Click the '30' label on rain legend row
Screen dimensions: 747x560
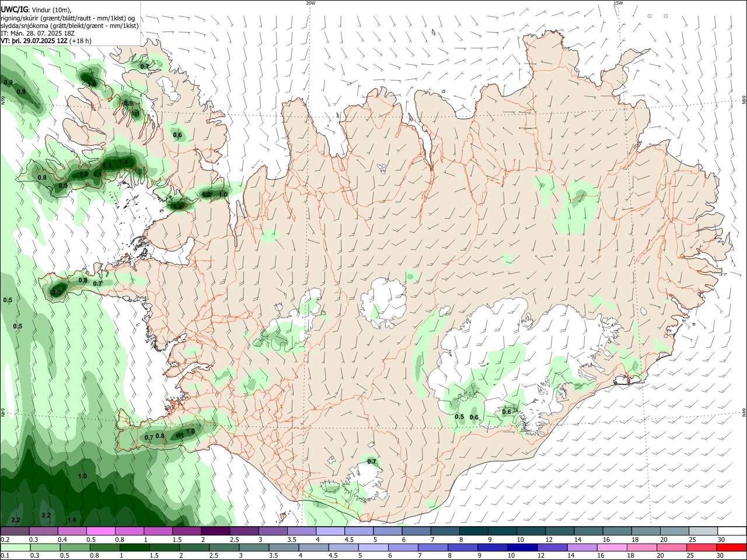pos(720,555)
